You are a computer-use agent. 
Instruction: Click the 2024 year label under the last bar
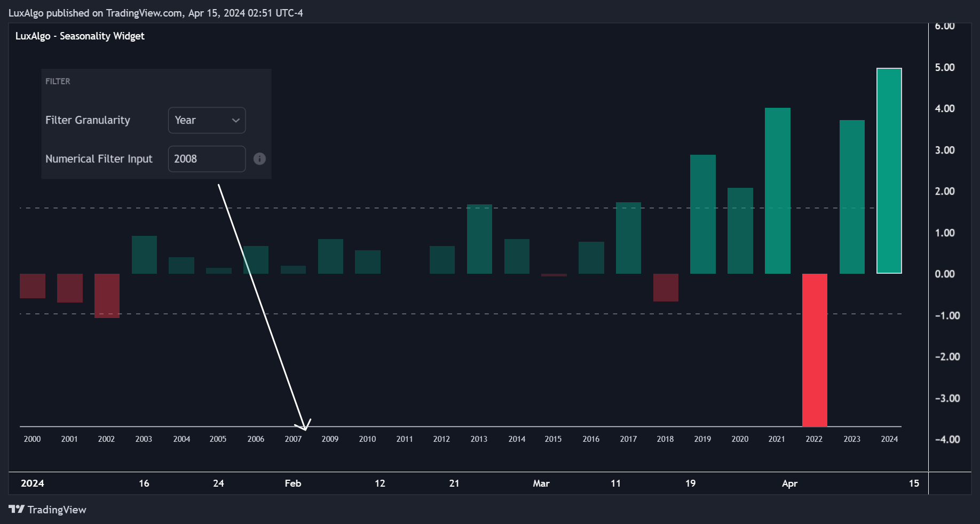(889, 439)
